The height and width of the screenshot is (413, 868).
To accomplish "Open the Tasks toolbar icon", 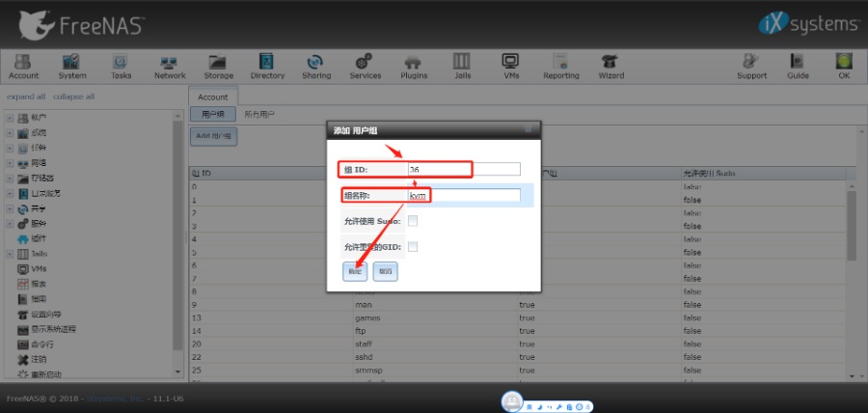I will coord(121,67).
